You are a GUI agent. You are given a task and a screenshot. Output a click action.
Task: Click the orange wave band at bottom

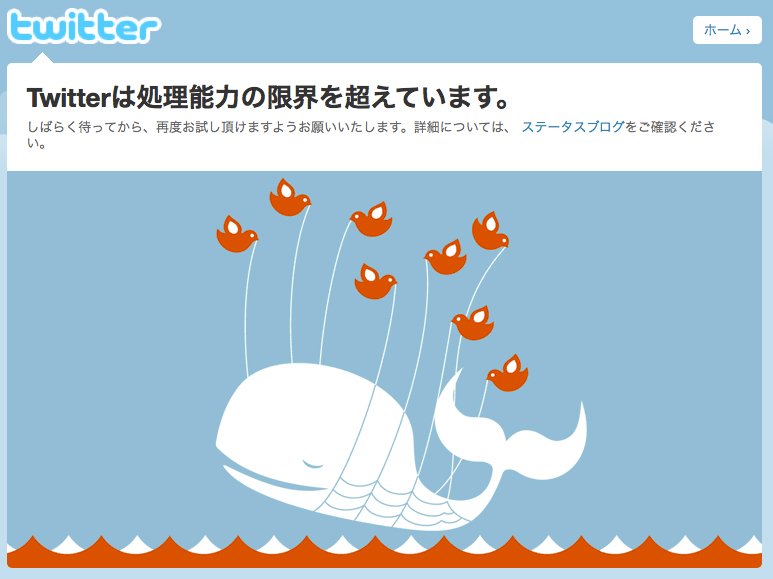[385, 554]
